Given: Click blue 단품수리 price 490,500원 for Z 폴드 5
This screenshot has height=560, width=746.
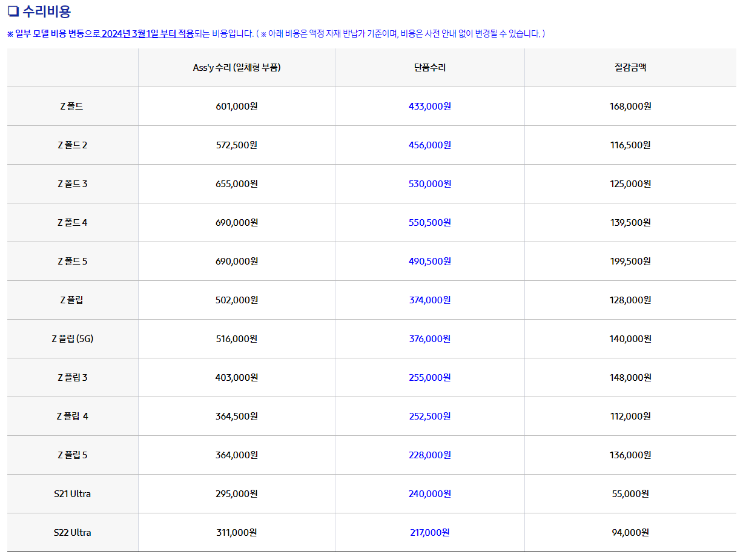Looking at the screenshot, I should (x=430, y=262).
